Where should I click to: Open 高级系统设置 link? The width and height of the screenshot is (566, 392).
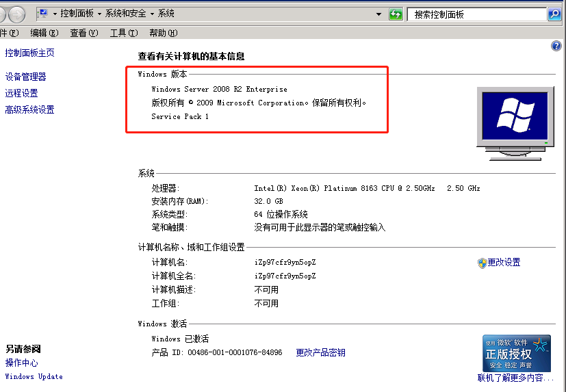pyautogui.click(x=29, y=109)
